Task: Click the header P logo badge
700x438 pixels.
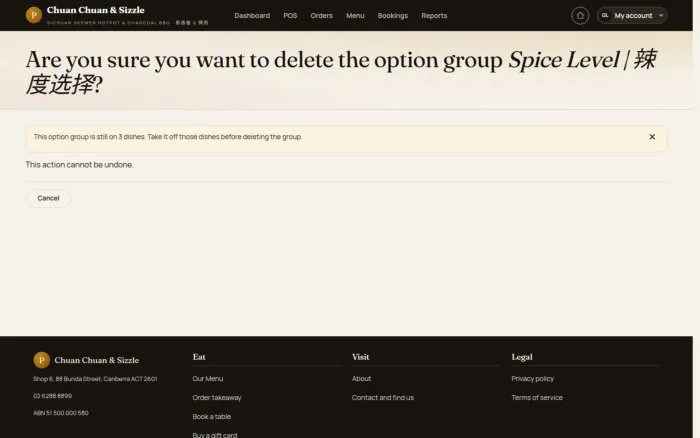Action: click(33, 15)
